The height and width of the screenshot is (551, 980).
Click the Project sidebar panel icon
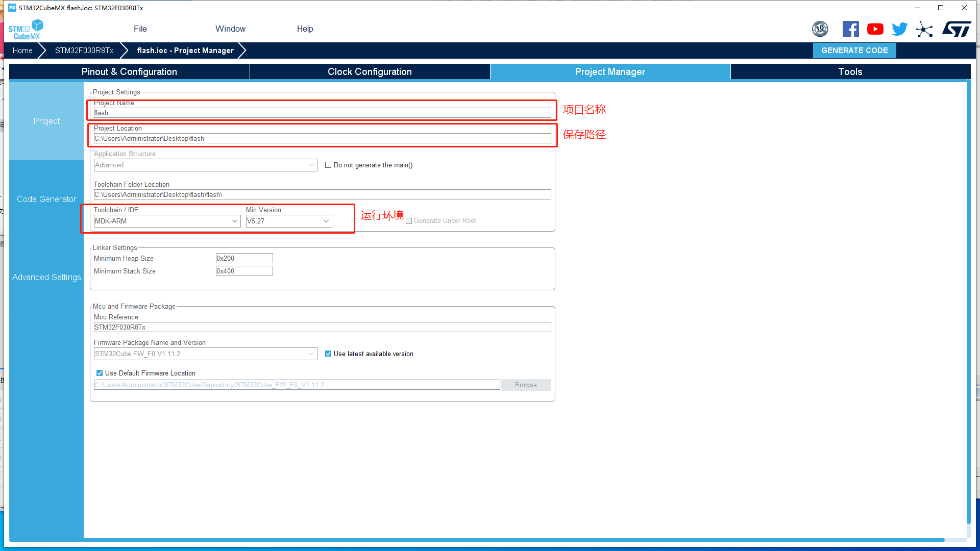46,120
